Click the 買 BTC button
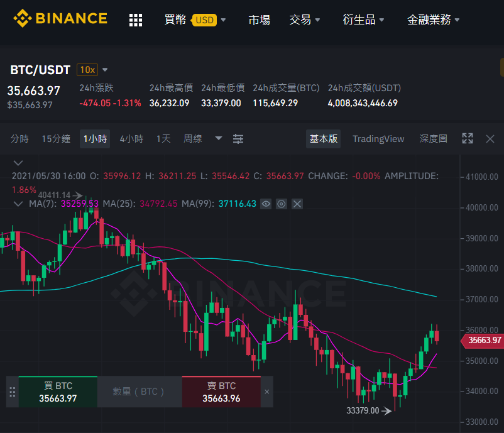 pyautogui.click(x=58, y=392)
